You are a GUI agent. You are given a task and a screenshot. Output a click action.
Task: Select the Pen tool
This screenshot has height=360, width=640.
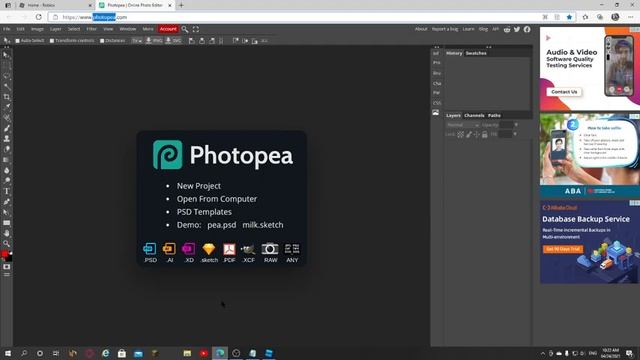point(6,202)
